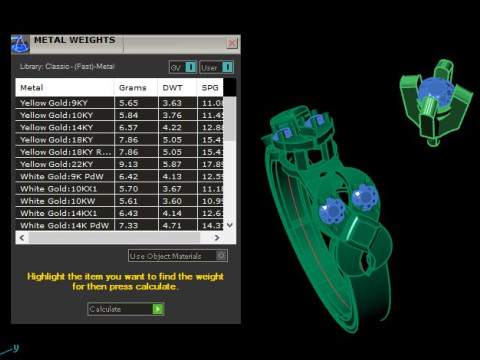Click the Metal Weights panel logo icon
Viewport: 480px width, 360px height.
(x=20, y=44)
